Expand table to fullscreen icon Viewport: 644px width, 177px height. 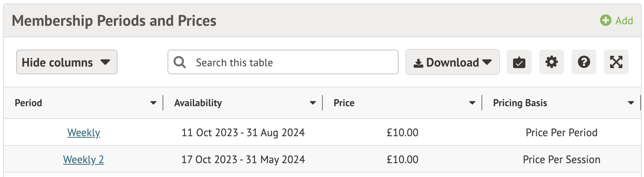(616, 62)
